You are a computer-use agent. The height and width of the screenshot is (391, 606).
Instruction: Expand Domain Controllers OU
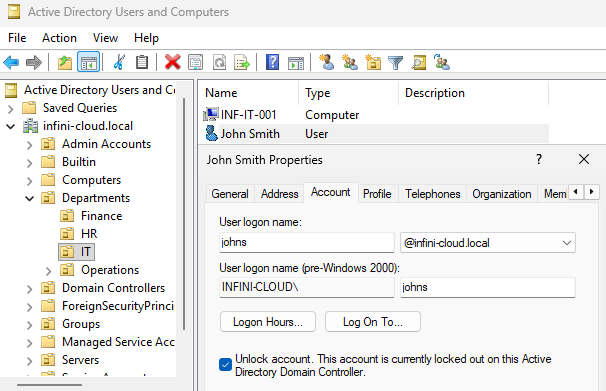point(29,289)
